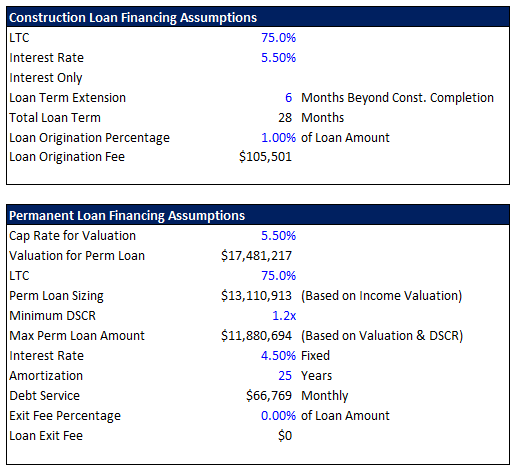Select the construction loan LTC 75.0% cell
The height and width of the screenshot is (472, 515).
click(x=278, y=38)
